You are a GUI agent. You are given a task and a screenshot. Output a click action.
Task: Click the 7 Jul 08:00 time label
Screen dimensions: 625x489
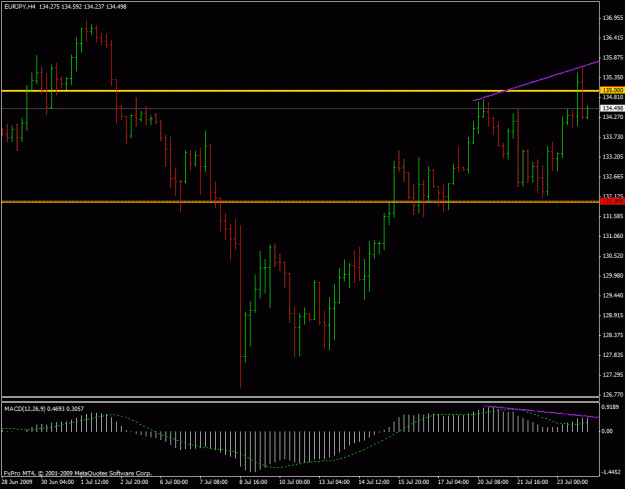coord(214,482)
